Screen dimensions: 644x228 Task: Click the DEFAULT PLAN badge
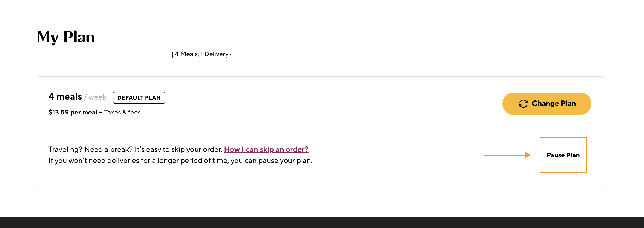click(139, 98)
